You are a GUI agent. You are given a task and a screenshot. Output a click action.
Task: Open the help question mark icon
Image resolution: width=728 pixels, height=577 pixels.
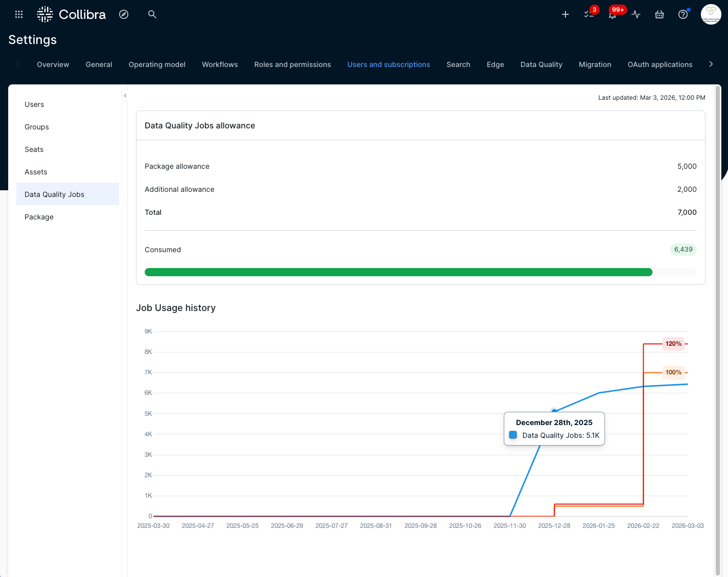tap(683, 14)
